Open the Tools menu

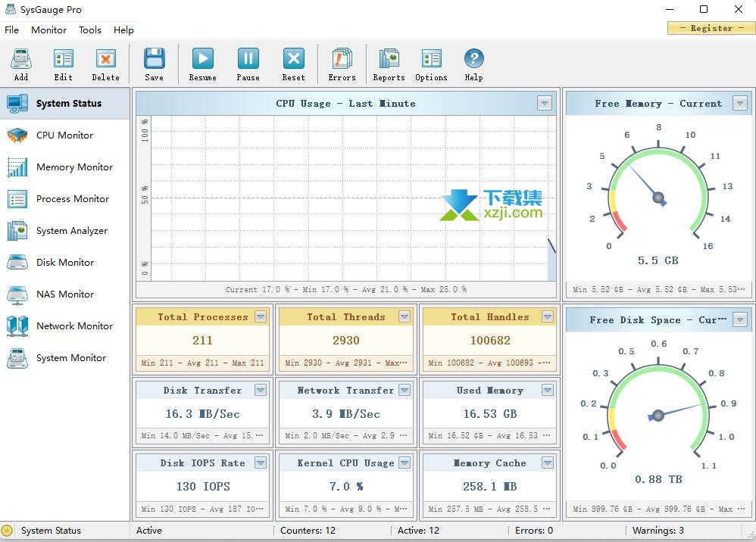(90, 30)
